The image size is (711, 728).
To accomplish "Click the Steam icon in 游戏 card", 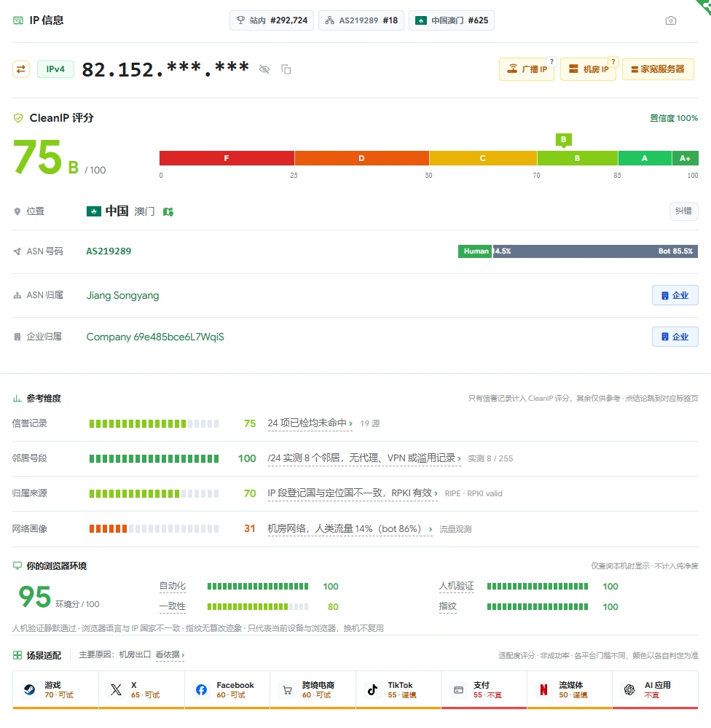I will 30,689.
